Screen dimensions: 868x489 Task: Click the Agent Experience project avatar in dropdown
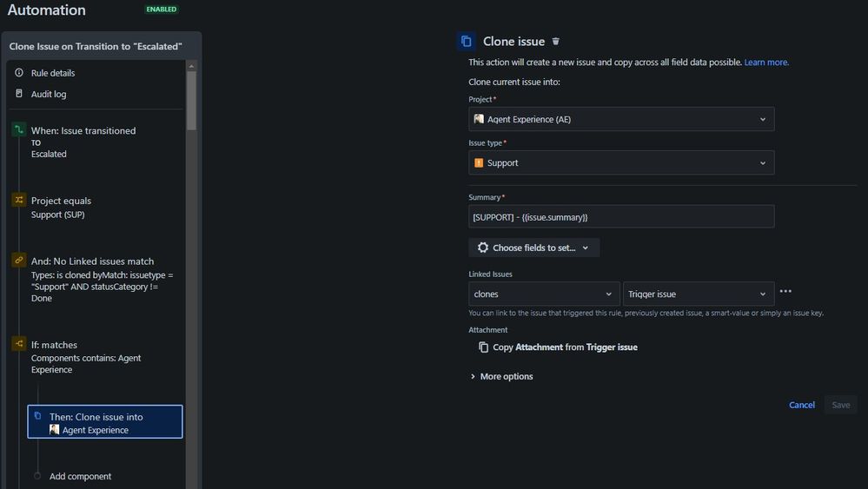tap(479, 119)
